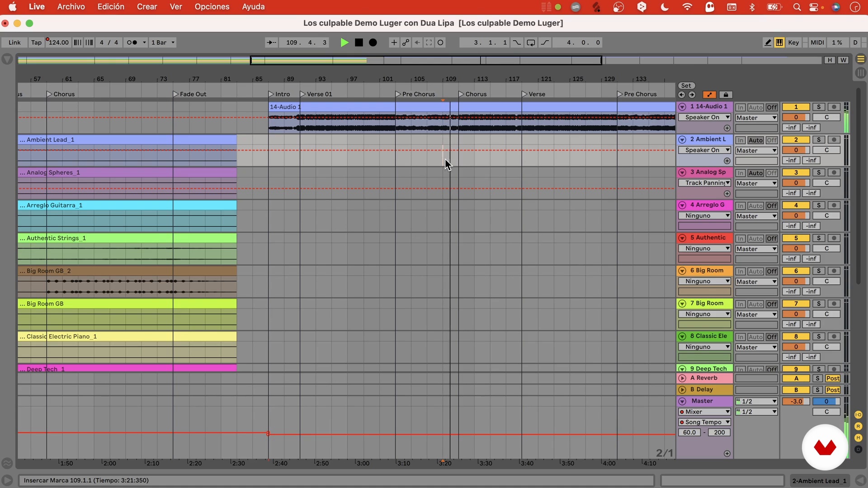The width and height of the screenshot is (868, 488).
Task: Click the Link button
Action: coord(14,42)
